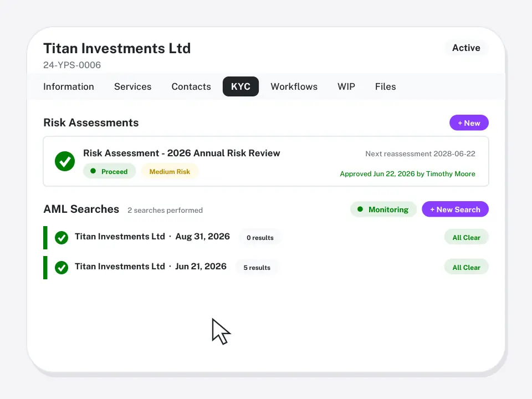Open Titan Investments Ltd Aug 31, 2026 search

coord(152,237)
